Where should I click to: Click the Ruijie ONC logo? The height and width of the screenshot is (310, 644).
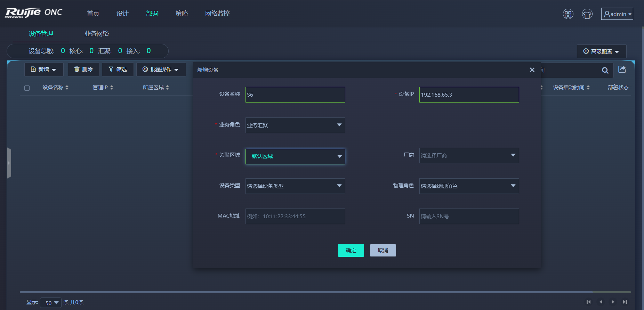coord(34,13)
